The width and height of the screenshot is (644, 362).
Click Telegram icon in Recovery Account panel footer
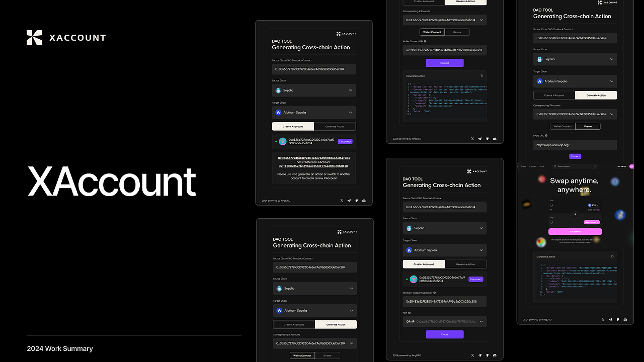pos(480,355)
